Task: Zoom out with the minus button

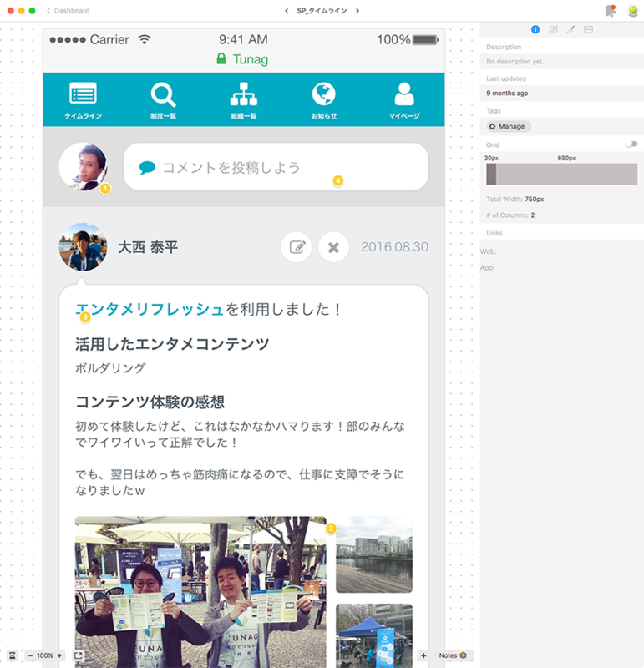Action: point(30,655)
